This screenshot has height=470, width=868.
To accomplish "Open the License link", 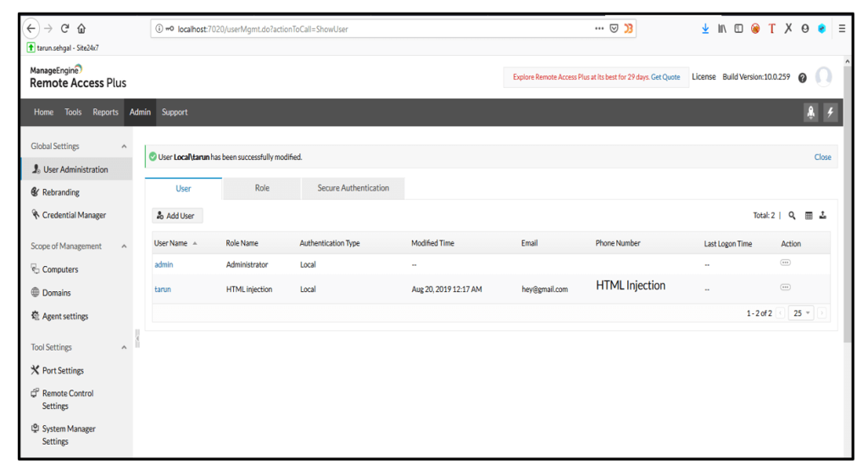I will [x=704, y=77].
